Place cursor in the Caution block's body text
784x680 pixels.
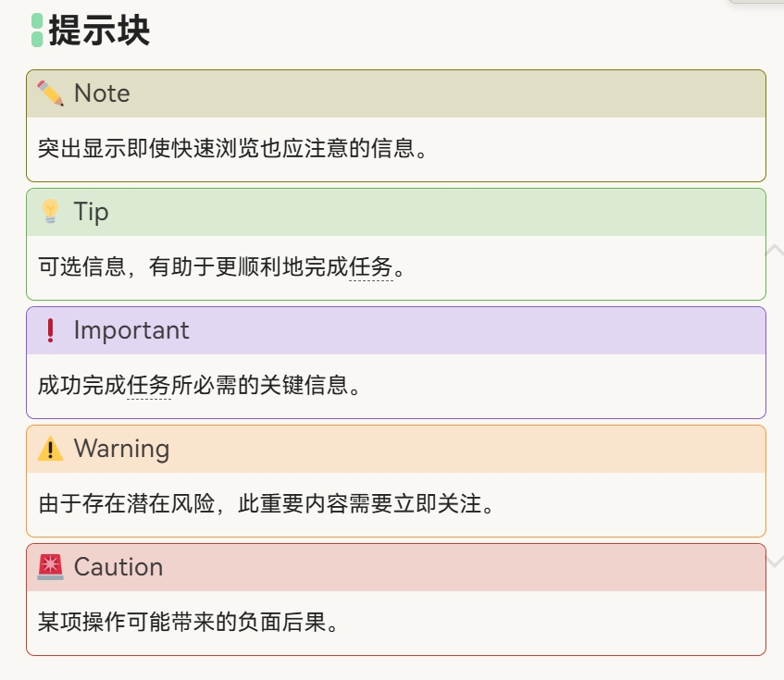[185, 622]
